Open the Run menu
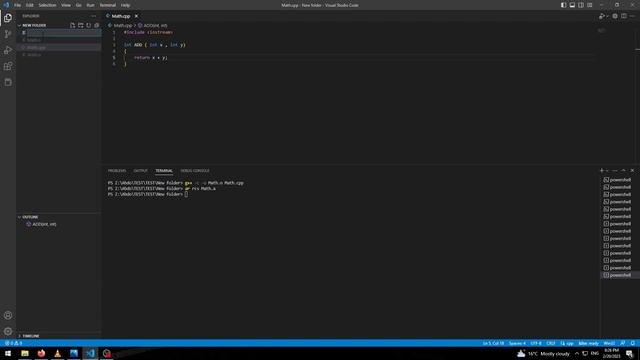Image resolution: width=640 pixels, height=360 pixels. [90, 5]
